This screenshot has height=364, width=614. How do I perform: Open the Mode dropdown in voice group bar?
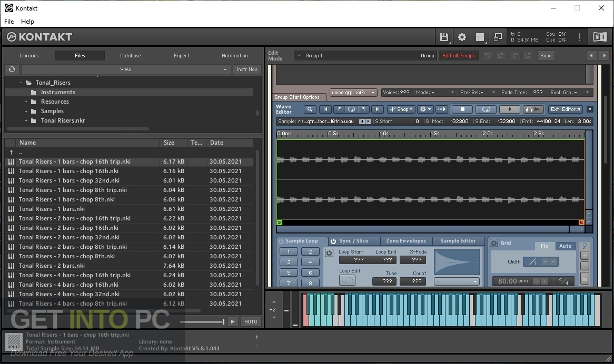(x=434, y=93)
